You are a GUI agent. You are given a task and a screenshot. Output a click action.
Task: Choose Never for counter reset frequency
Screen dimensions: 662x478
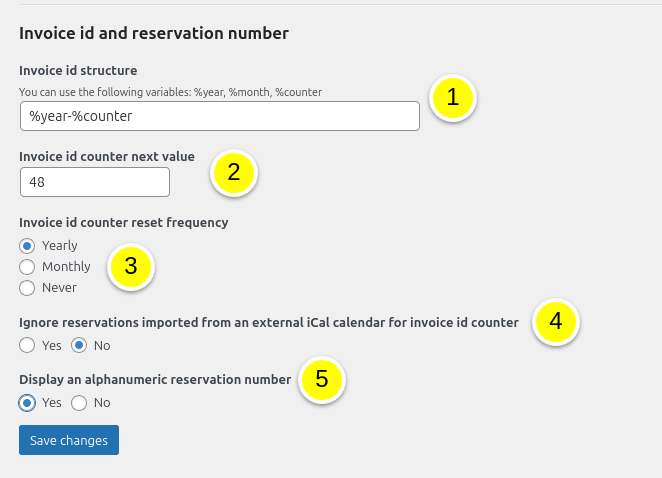27,288
